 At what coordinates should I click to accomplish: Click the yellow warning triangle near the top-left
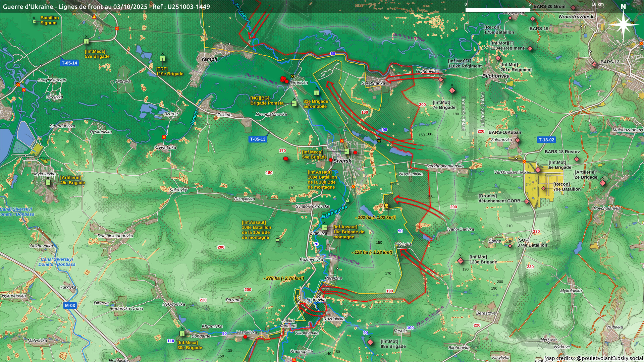coord(94,16)
